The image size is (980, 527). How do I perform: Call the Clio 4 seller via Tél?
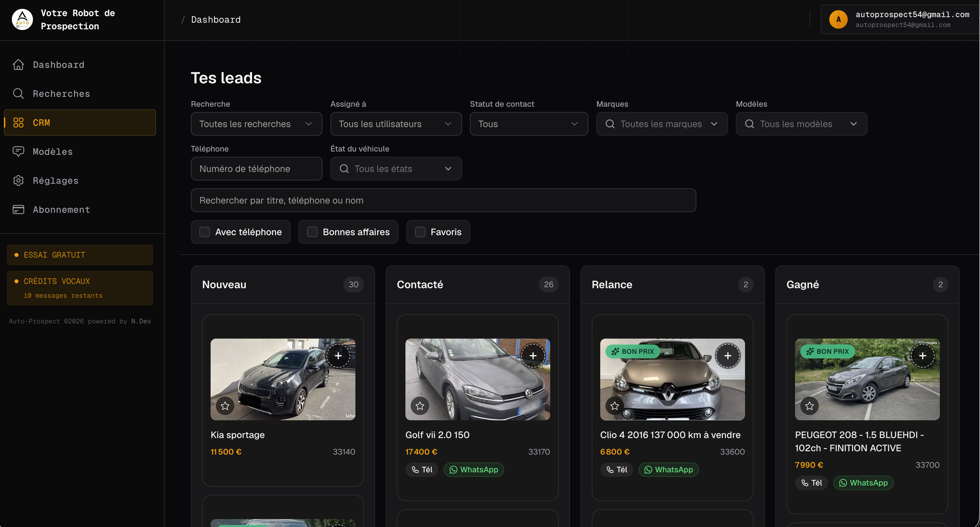[x=617, y=469]
